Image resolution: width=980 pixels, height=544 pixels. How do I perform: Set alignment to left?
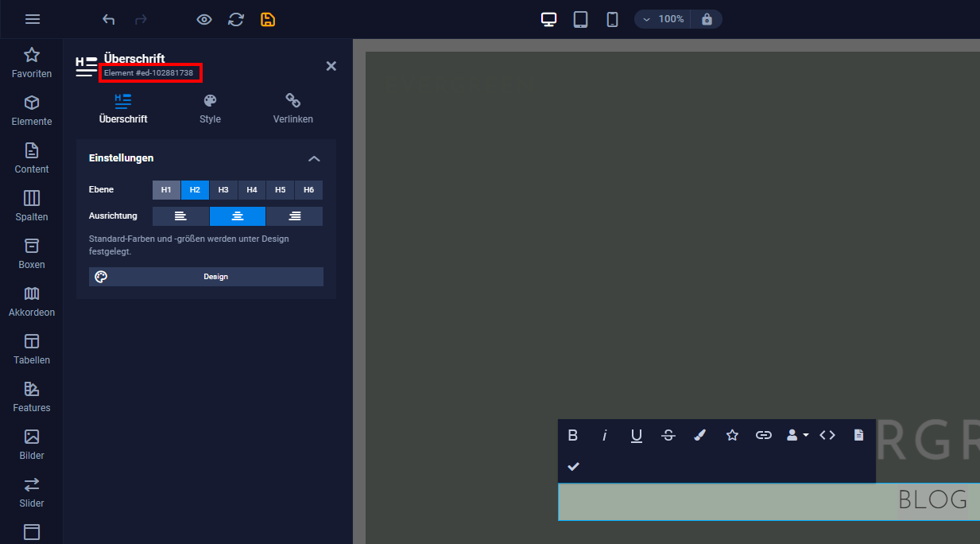click(180, 216)
